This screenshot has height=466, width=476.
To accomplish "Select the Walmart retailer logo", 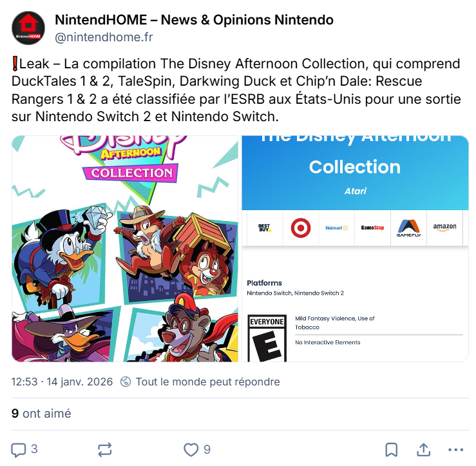I will coord(336,228).
